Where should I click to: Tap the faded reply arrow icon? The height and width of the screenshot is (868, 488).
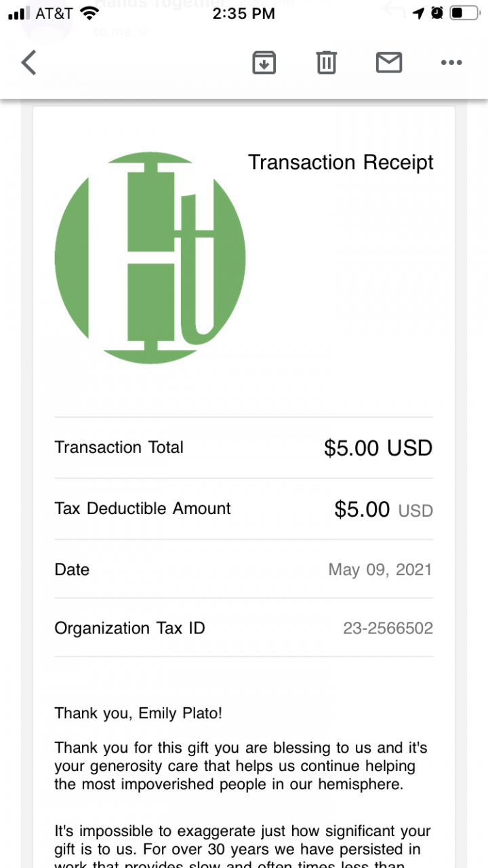(394, 9)
